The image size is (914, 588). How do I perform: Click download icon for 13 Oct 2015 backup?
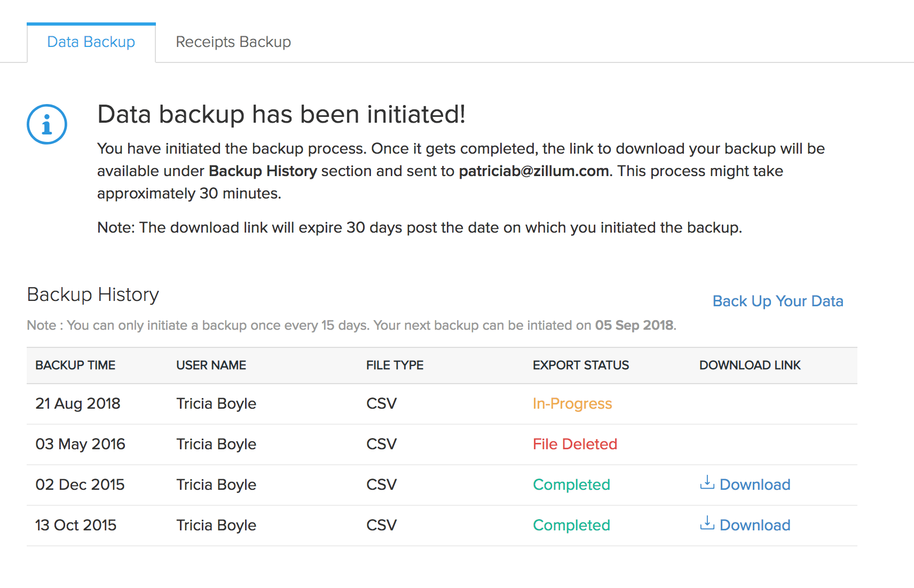click(707, 523)
